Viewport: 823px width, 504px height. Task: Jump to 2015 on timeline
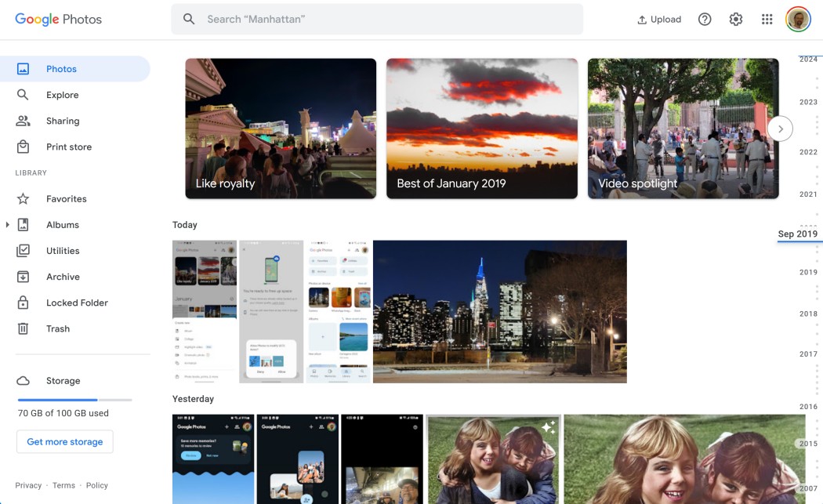(808, 444)
